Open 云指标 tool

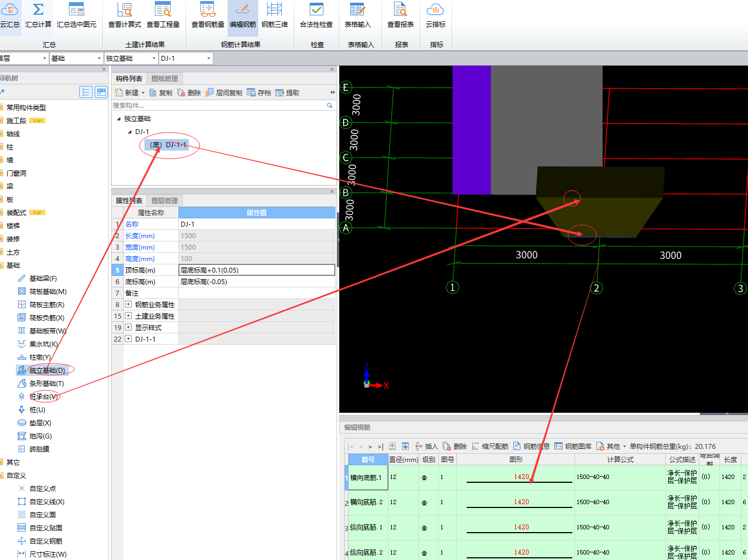(x=436, y=16)
